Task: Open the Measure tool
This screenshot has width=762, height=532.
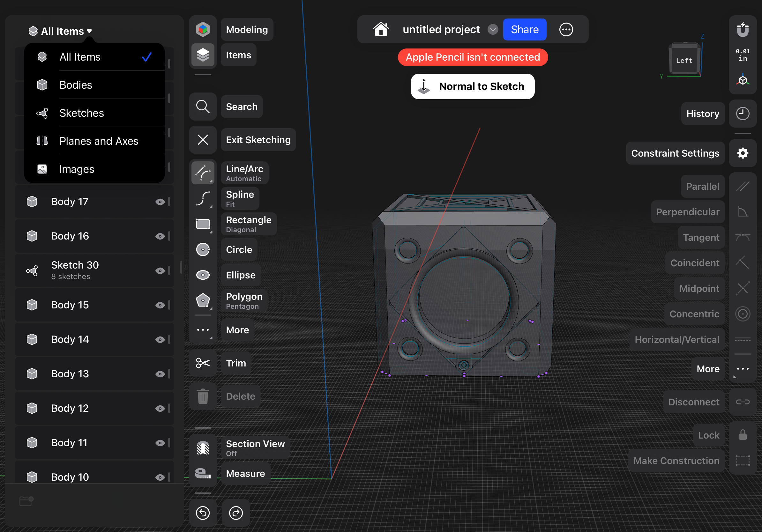Action: click(245, 473)
